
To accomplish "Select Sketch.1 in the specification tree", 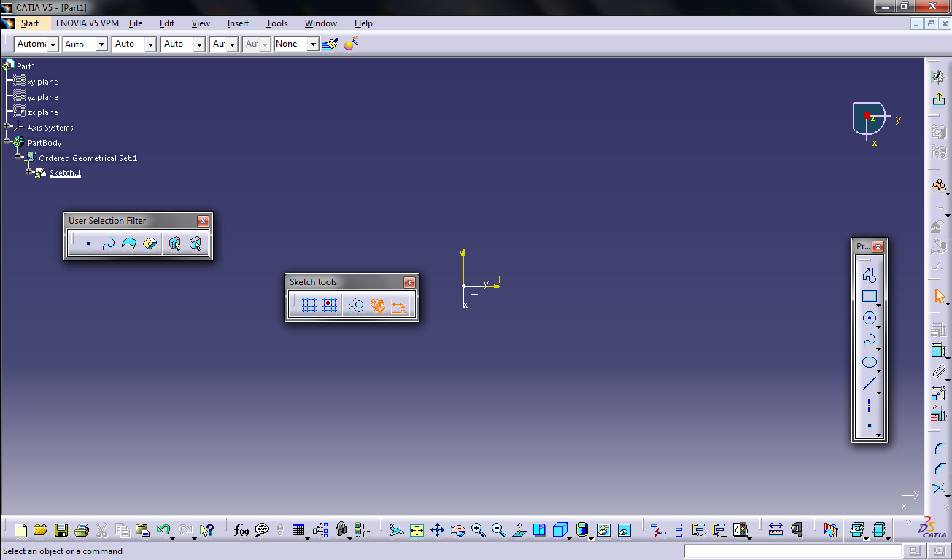I will pyautogui.click(x=65, y=173).
